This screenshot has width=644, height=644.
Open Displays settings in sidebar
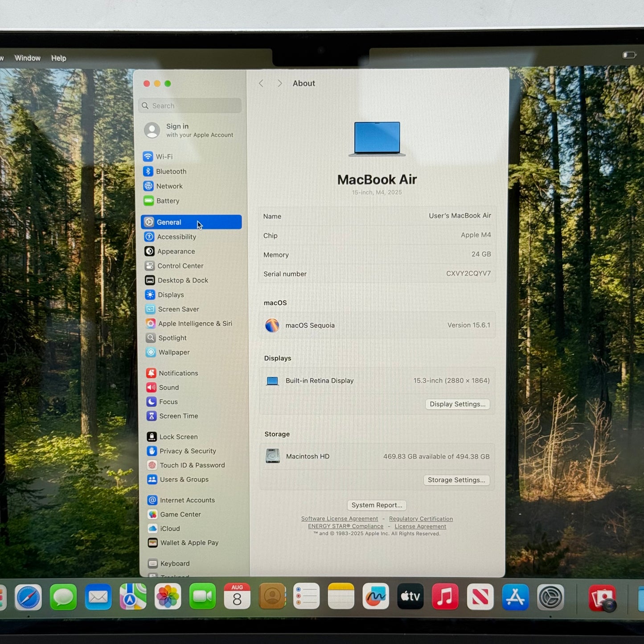[x=164, y=295]
